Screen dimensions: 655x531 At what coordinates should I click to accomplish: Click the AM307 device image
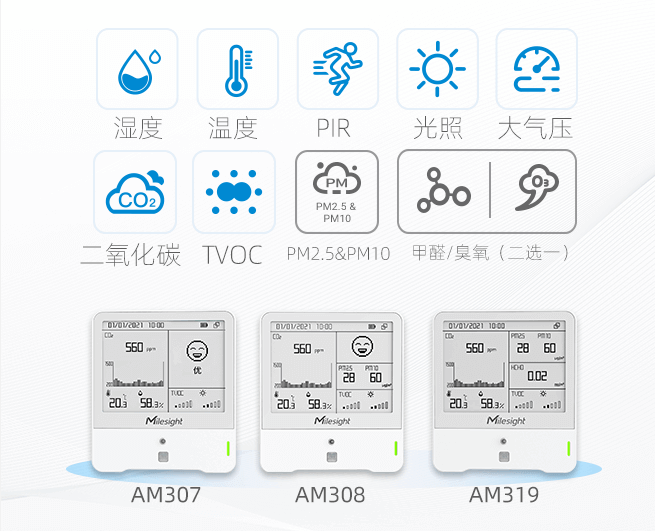(164, 392)
